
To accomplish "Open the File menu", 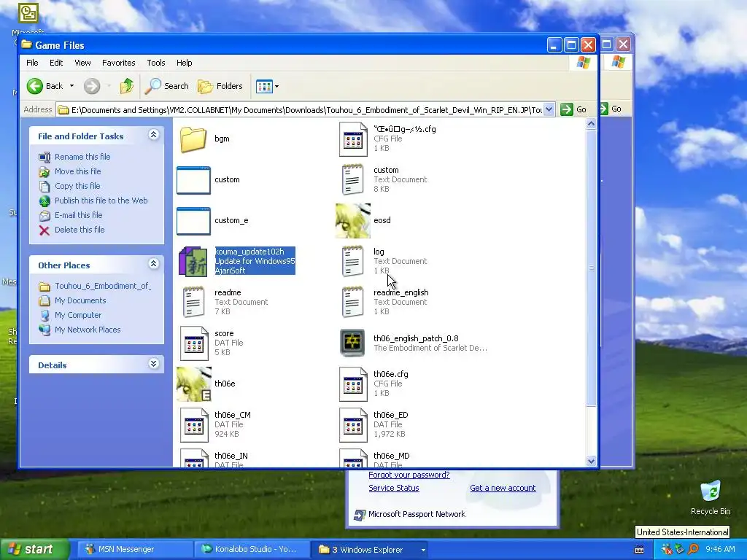I will click(32, 63).
